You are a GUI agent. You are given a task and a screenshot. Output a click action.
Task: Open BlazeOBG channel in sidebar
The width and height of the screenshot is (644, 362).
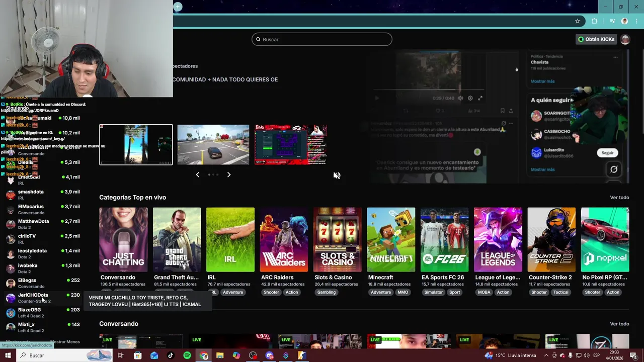(43, 313)
